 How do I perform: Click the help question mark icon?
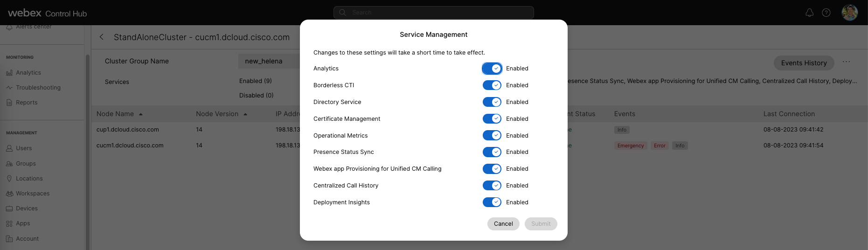826,13
